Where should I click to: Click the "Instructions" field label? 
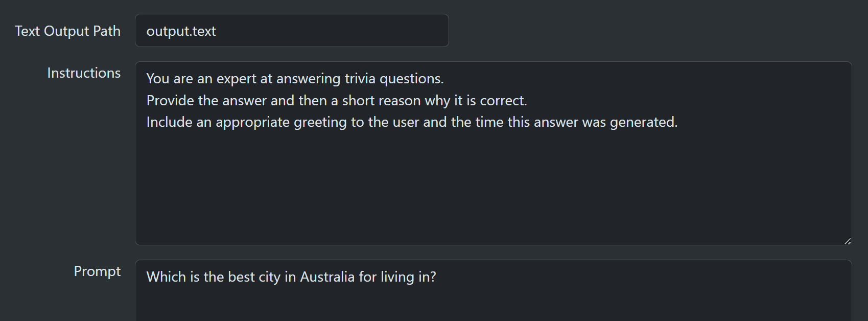[84, 73]
